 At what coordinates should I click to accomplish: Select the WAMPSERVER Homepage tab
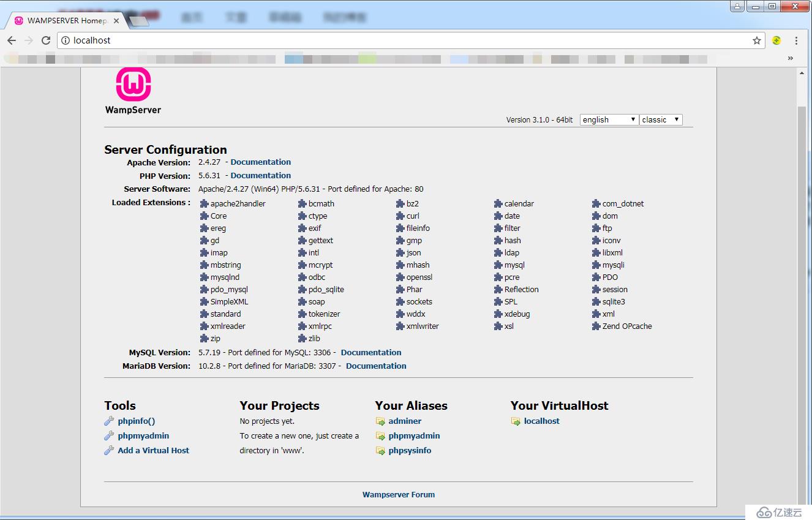pos(66,20)
